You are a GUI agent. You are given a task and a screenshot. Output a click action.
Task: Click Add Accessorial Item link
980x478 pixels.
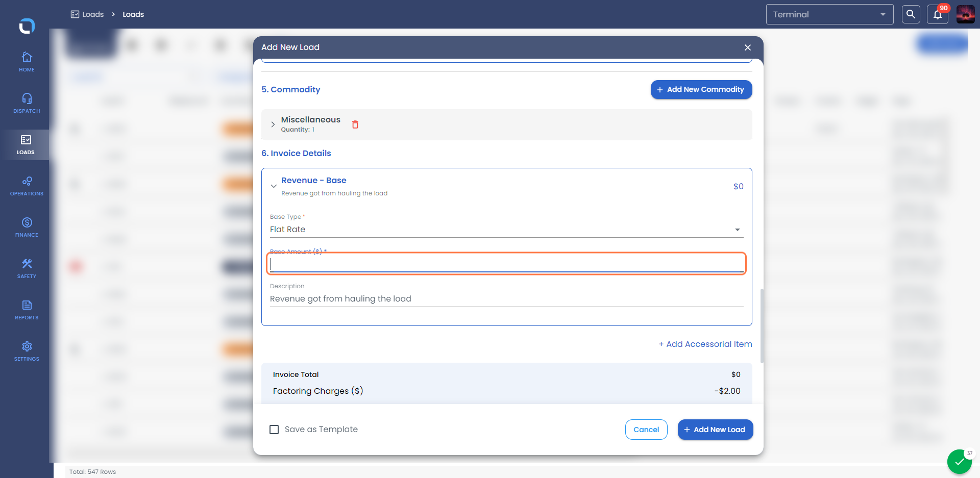point(705,344)
